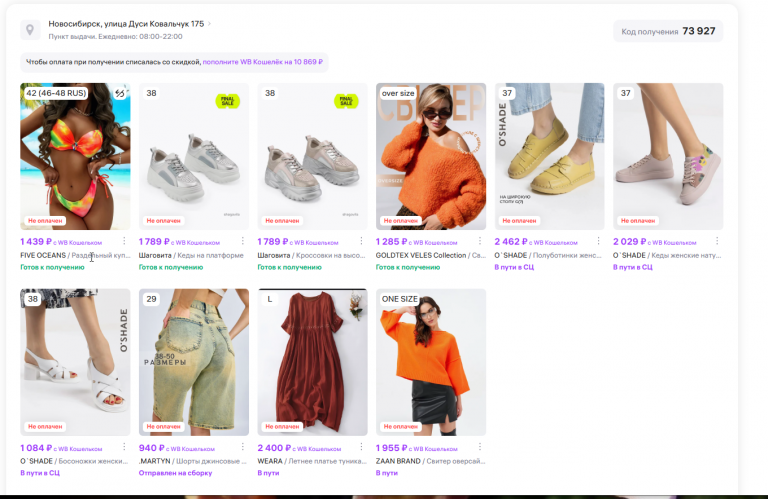Click Отправлен на сборку status under .MARTYN
768x499 pixels.
[x=175, y=473]
